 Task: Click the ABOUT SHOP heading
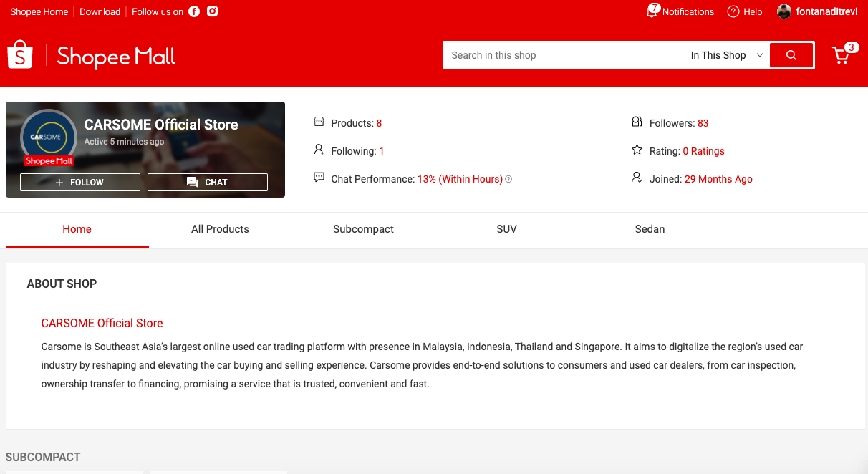(x=62, y=284)
